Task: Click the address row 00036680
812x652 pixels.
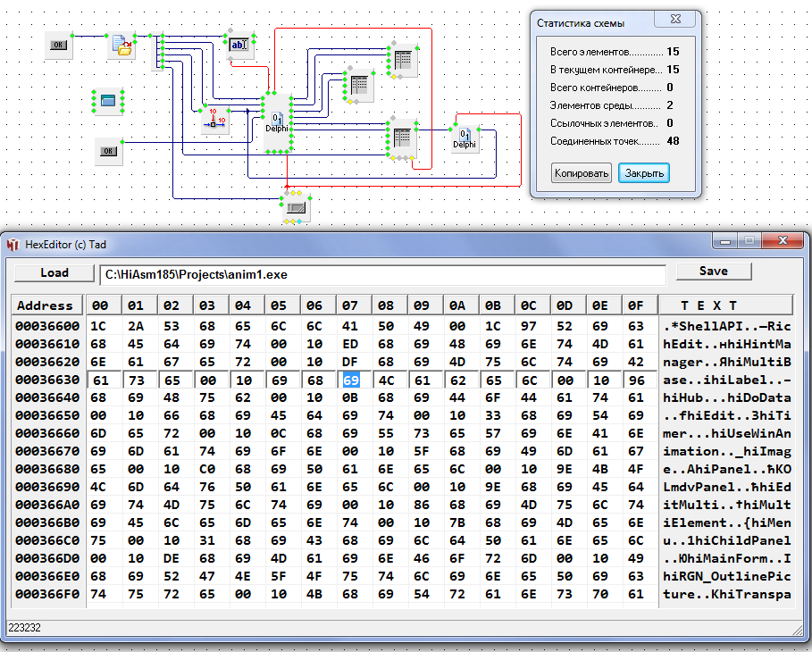Action: point(47,469)
